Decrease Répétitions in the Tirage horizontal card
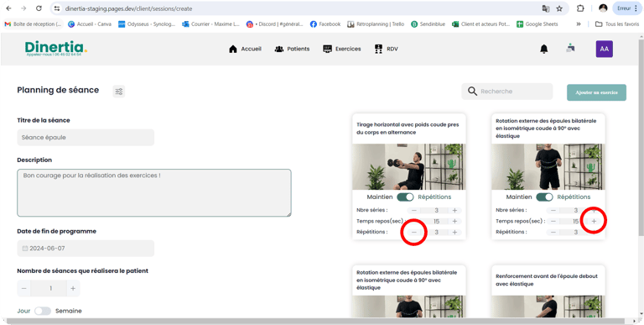The width and height of the screenshot is (644, 325). (414, 232)
